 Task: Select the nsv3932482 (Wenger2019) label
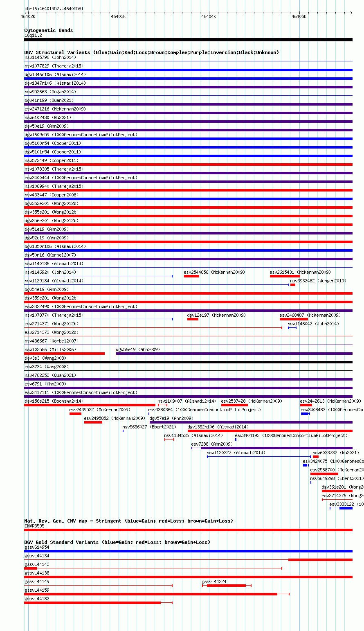click(318, 281)
